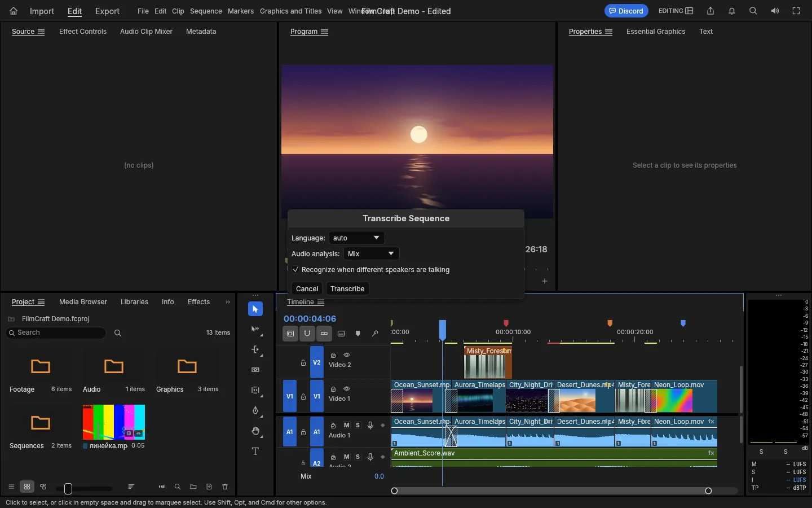The height and width of the screenshot is (508, 812).
Task: Open the share/export icon in top bar
Action: (x=710, y=11)
